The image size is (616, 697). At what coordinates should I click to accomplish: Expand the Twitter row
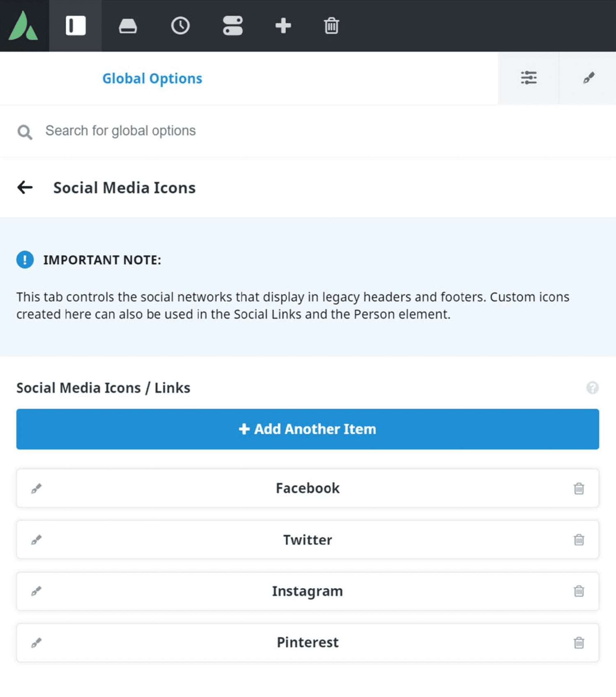pos(308,540)
